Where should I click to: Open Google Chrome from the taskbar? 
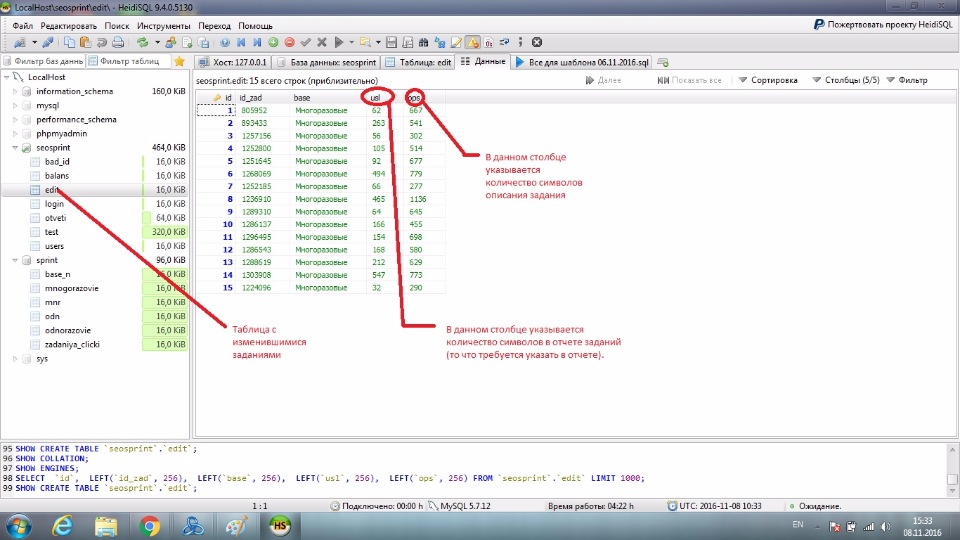coord(149,526)
